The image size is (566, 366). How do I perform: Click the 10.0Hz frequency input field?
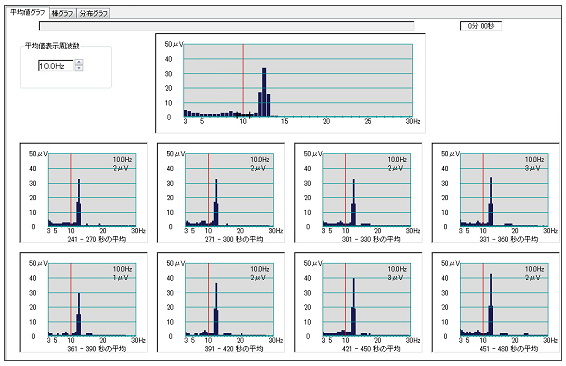pos(56,65)
